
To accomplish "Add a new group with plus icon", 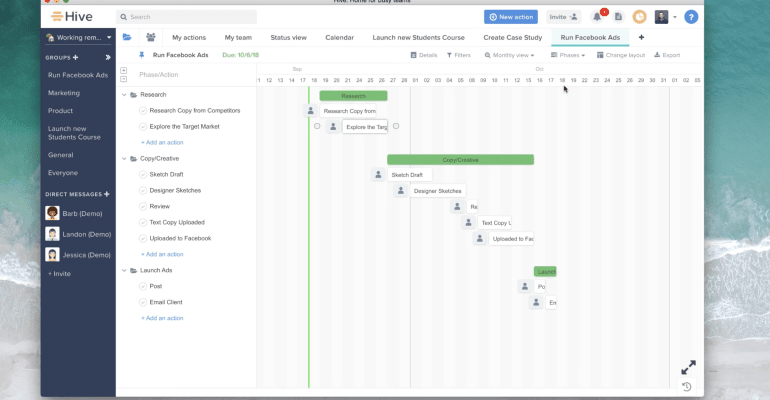I will click(76, 57).
